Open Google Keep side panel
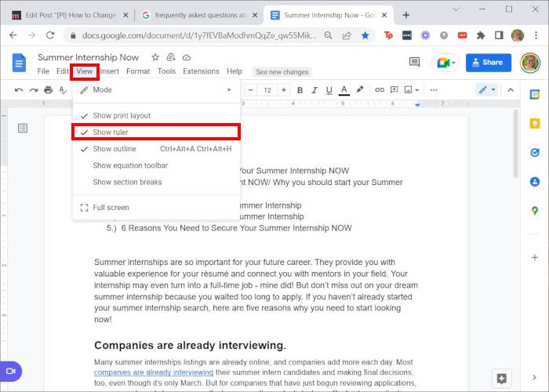The width and height of the screenshot is (549, 392). pyautogui.click(x=535, y=123)
